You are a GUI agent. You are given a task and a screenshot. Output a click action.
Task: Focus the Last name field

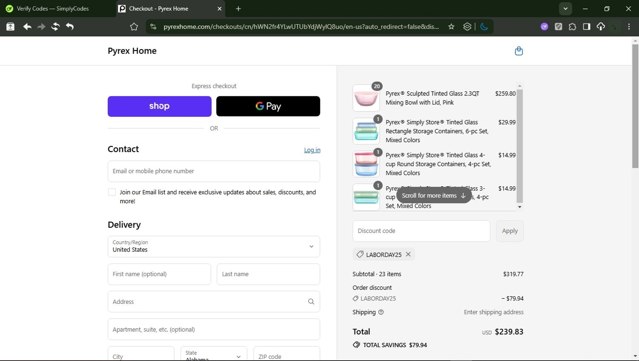point(268,274)
